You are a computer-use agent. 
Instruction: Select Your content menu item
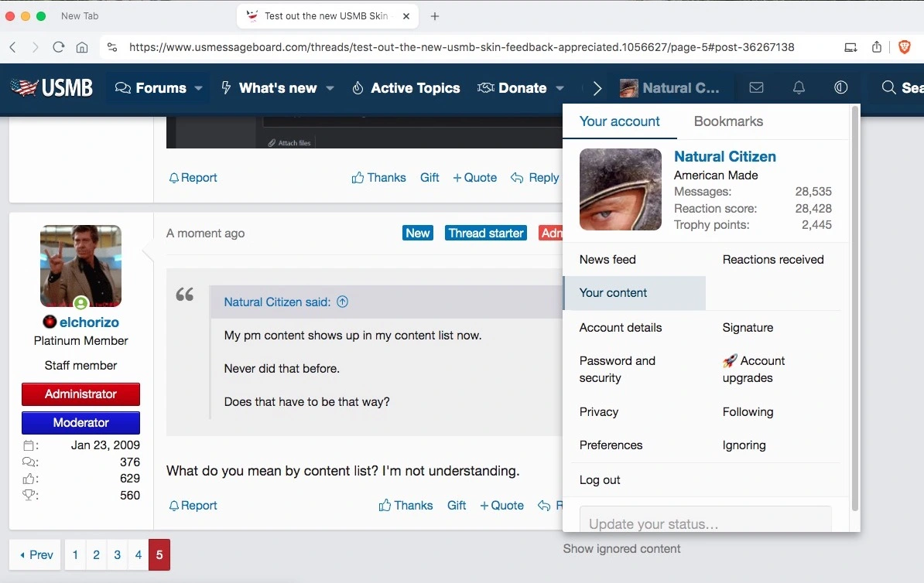coord(613,293)
